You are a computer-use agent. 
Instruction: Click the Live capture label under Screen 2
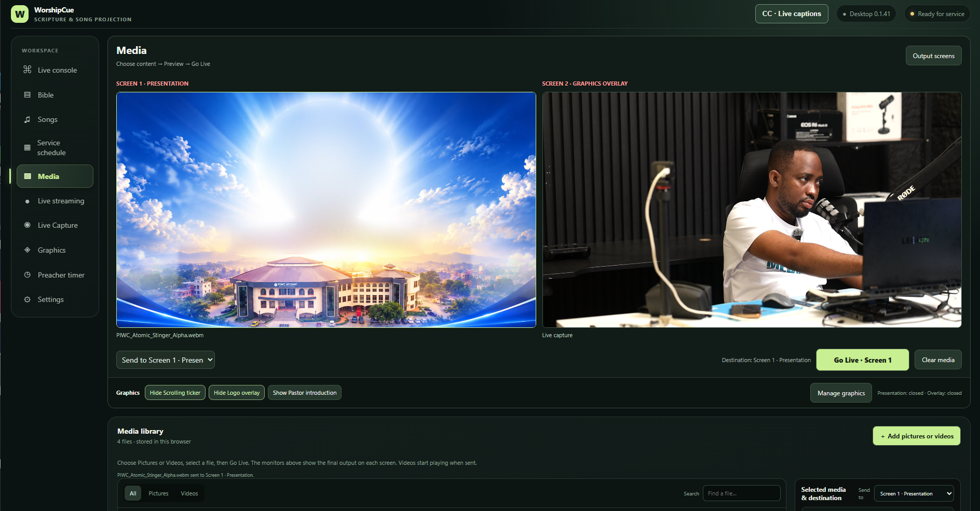point(557,335)
